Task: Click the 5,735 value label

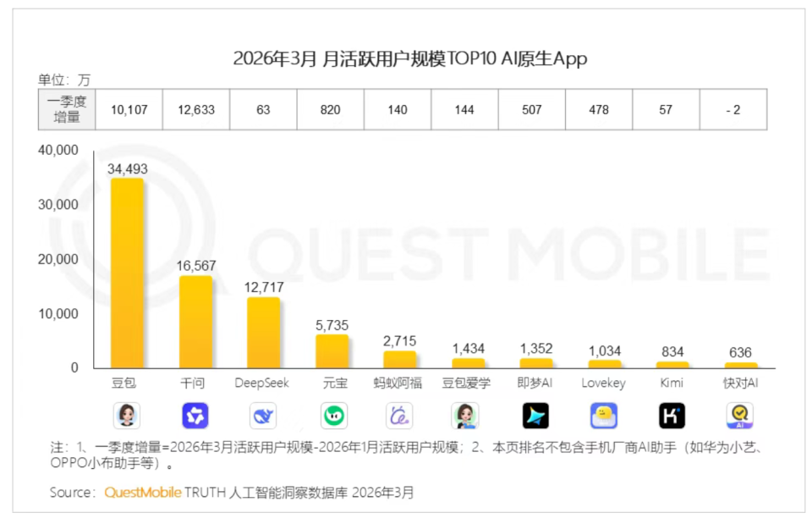Action: pyautogui.click(x=332, y=326)
